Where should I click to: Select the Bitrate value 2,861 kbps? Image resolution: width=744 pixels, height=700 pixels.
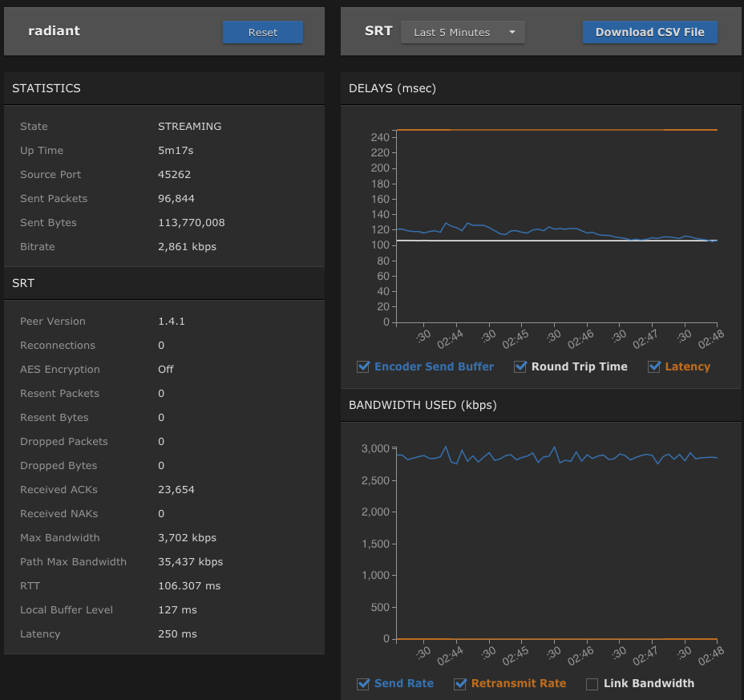[187, 247]
